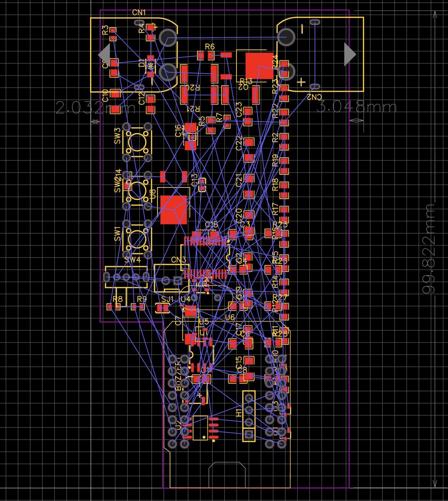The image size is (448, 501).
Task: Select the large red U8 thermal pad
Action: pyautogui.click(x=174, y=210)
